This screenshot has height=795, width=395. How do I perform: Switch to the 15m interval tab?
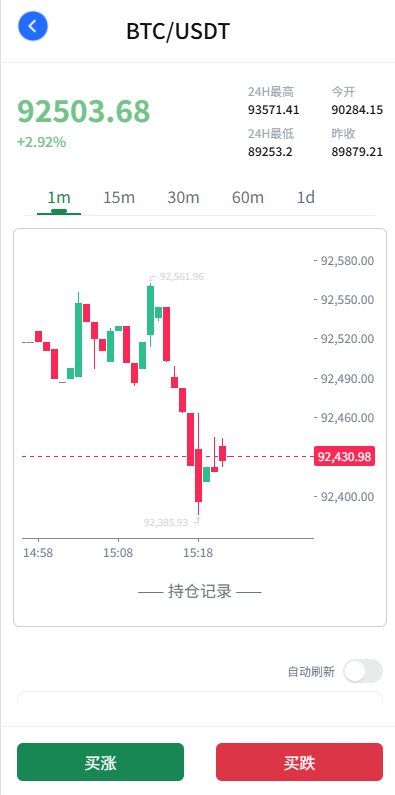click(x=119, y=198)
